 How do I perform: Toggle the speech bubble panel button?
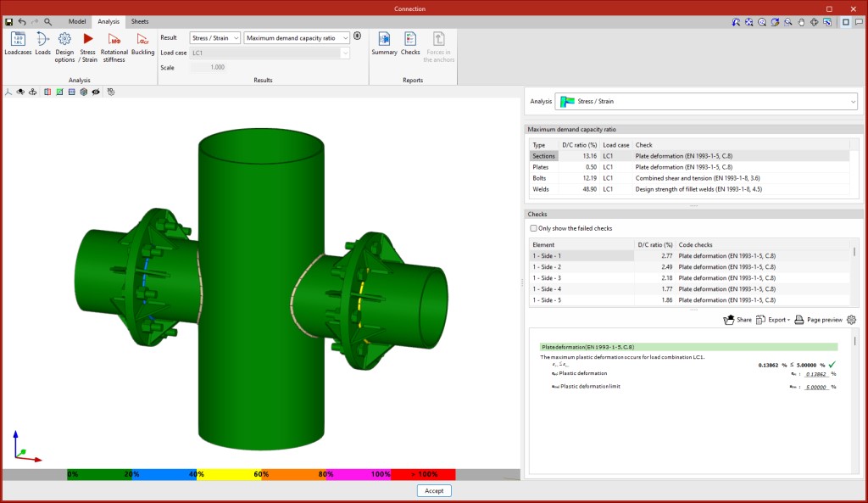tap(859, 22)
